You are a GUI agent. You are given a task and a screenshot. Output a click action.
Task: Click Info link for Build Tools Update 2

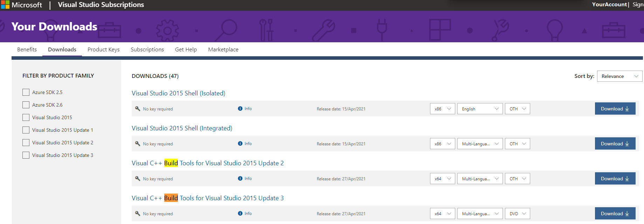[x=248, y=179]
